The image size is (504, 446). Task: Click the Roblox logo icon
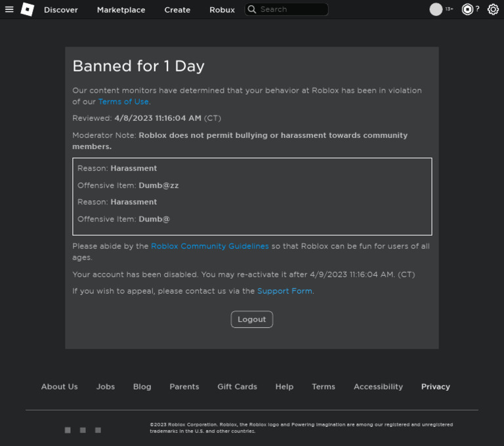coord(28,9)
